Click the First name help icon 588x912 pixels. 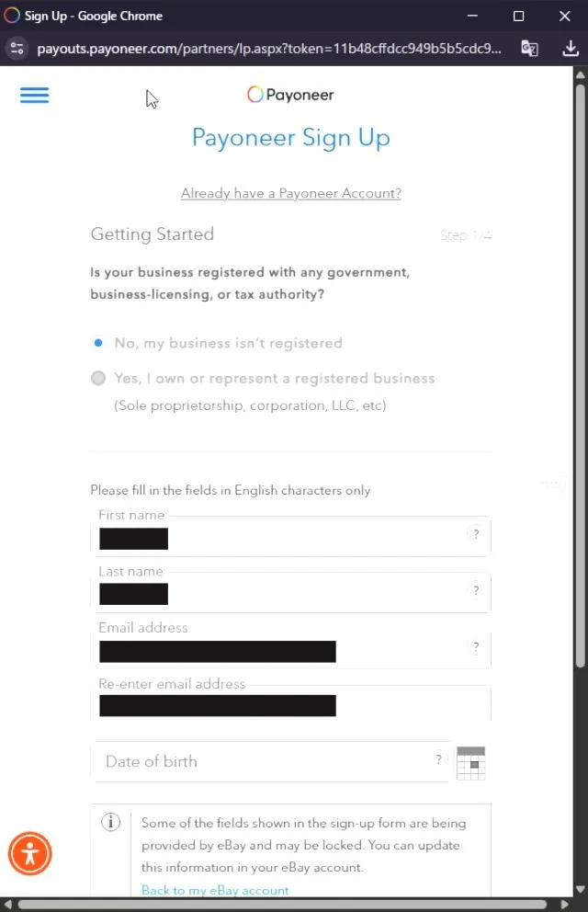[x=475, y=534]
